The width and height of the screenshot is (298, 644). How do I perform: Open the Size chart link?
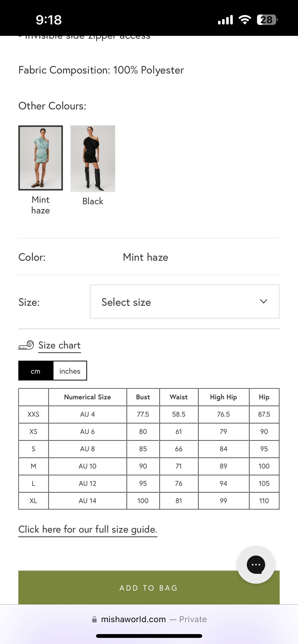59,345
